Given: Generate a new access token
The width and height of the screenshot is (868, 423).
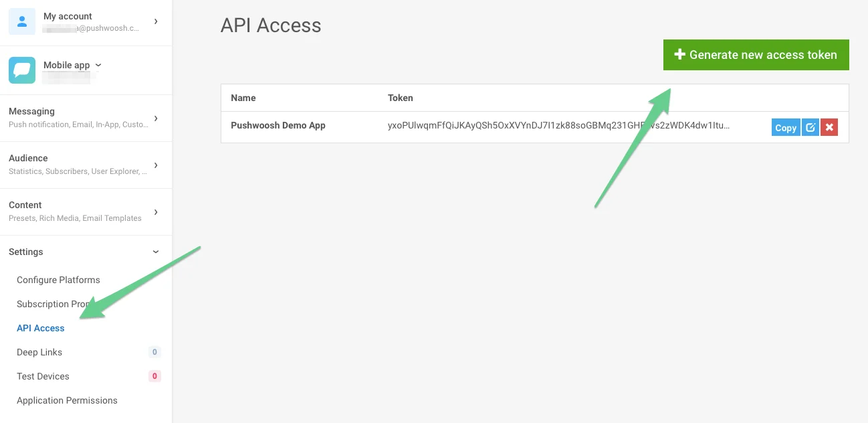Looking at the screenshot, I should click(x=756, y=55).
